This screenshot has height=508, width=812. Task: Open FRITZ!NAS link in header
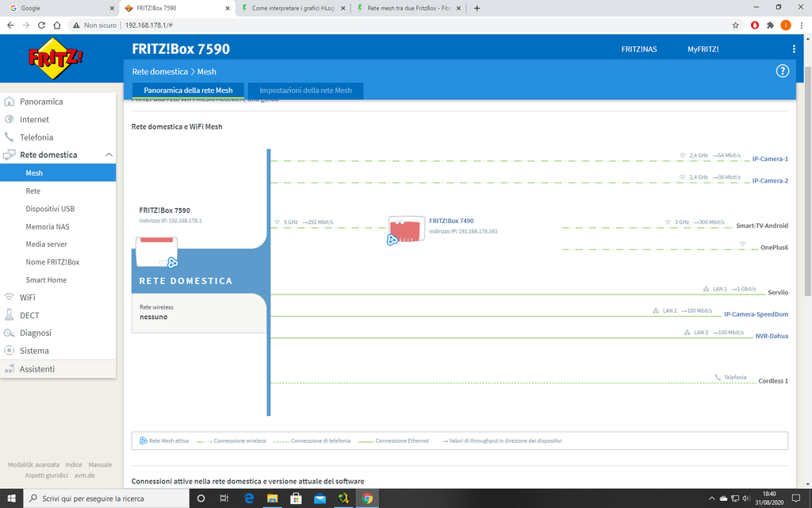pyautogui.click(x=639, y=49)
